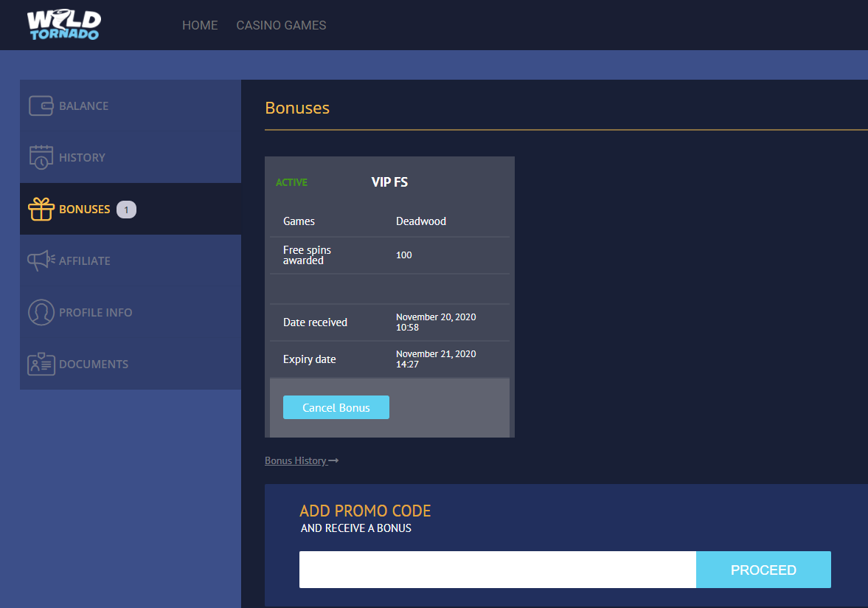
Task: Select the BALANCE sidebar label
Action: [x=83, y=106]
